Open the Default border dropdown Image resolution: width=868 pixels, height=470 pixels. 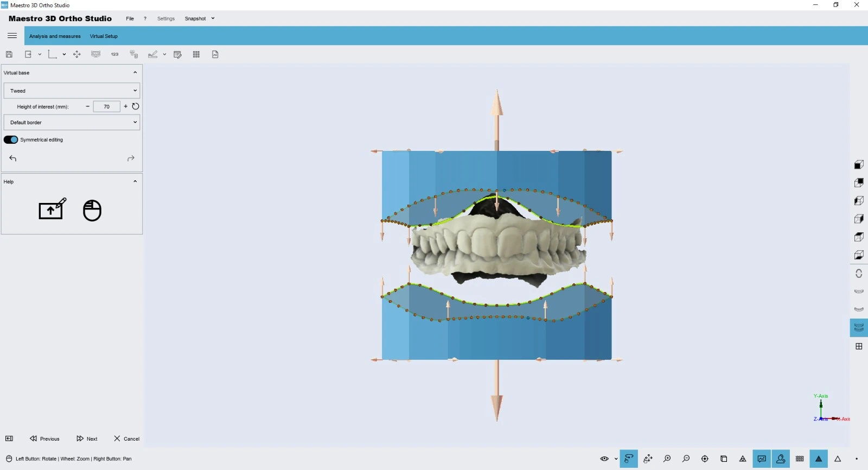(x=72, y=123)
